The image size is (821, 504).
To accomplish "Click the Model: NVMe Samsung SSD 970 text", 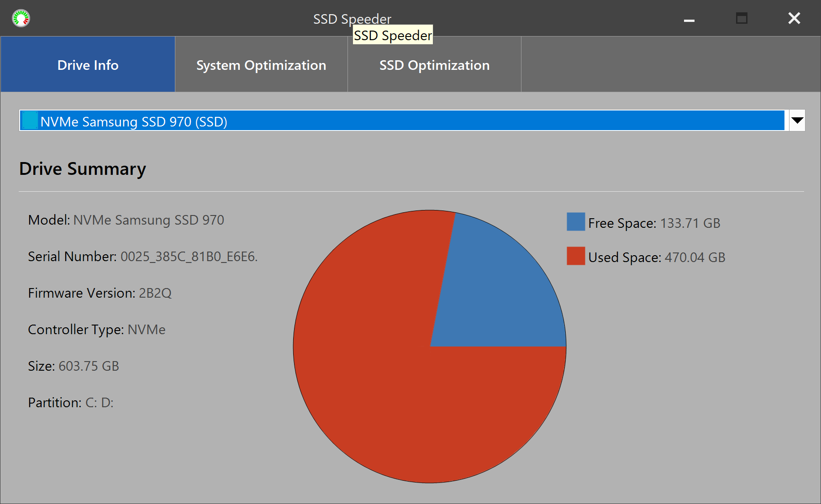I will 126,220.
